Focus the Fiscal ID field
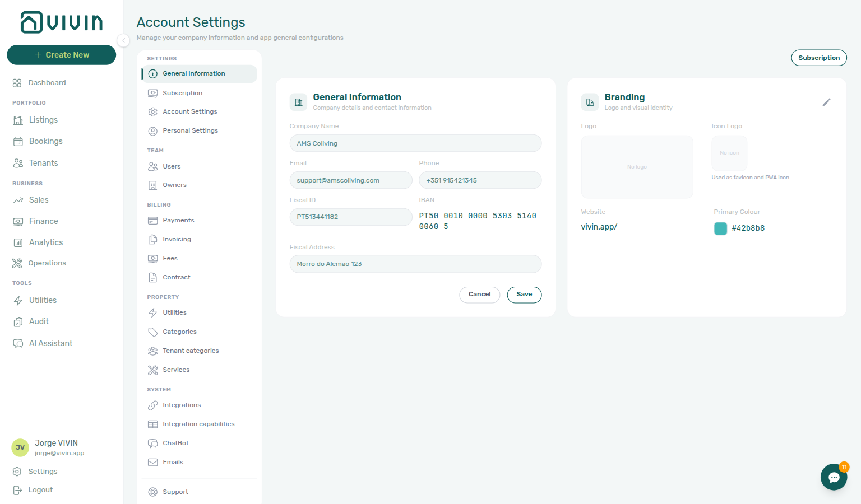This screenshot has height=504, width=861. (x=351, y=217)
